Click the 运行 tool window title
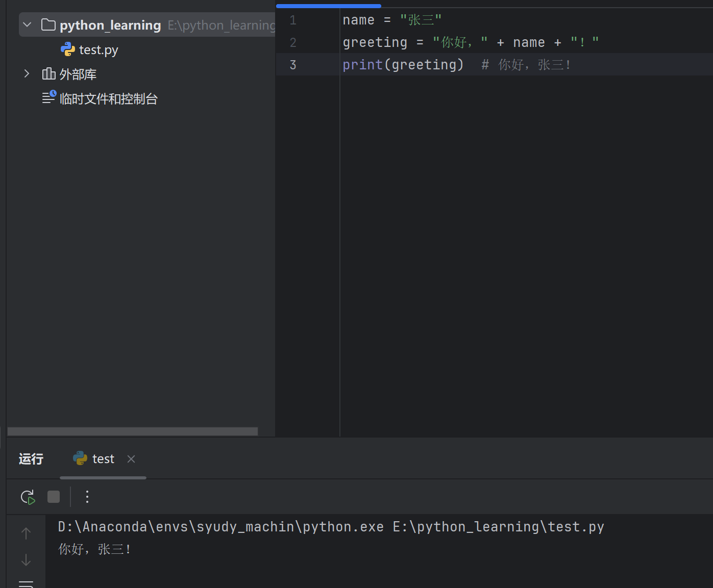The image size is (713, 588). (x=31, y=459)
